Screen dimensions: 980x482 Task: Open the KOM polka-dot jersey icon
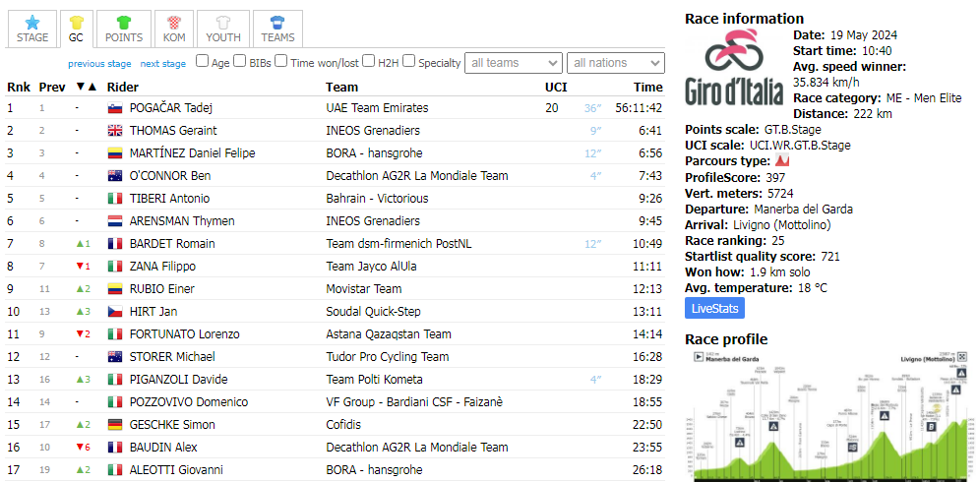(173, 22)
